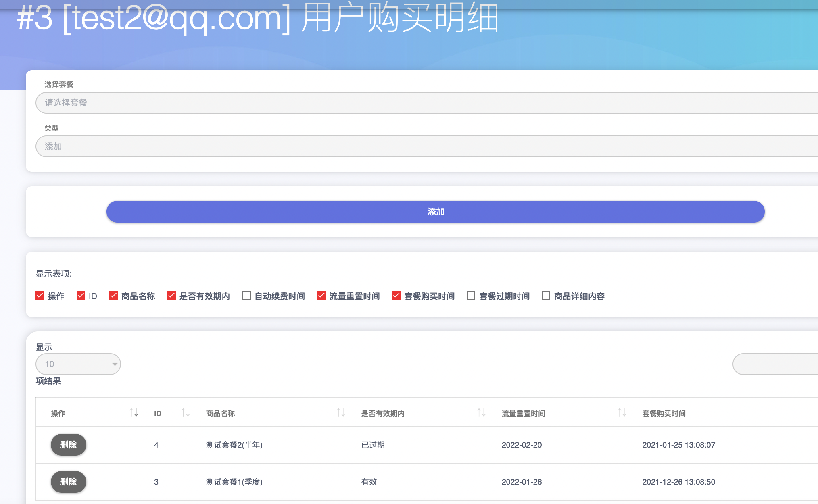This screenshot has width=818, height=504.
Task: Enable the 自动续费时间 display option
Action: [246, 296]
